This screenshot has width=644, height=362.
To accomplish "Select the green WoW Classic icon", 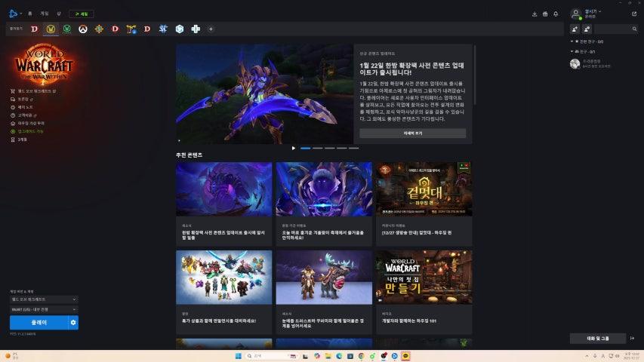I will pos(66,29).
